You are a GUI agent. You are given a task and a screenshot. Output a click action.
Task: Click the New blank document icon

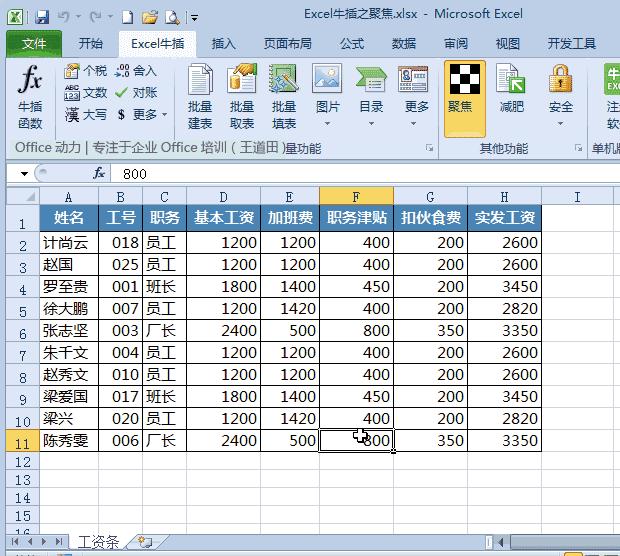128,17
